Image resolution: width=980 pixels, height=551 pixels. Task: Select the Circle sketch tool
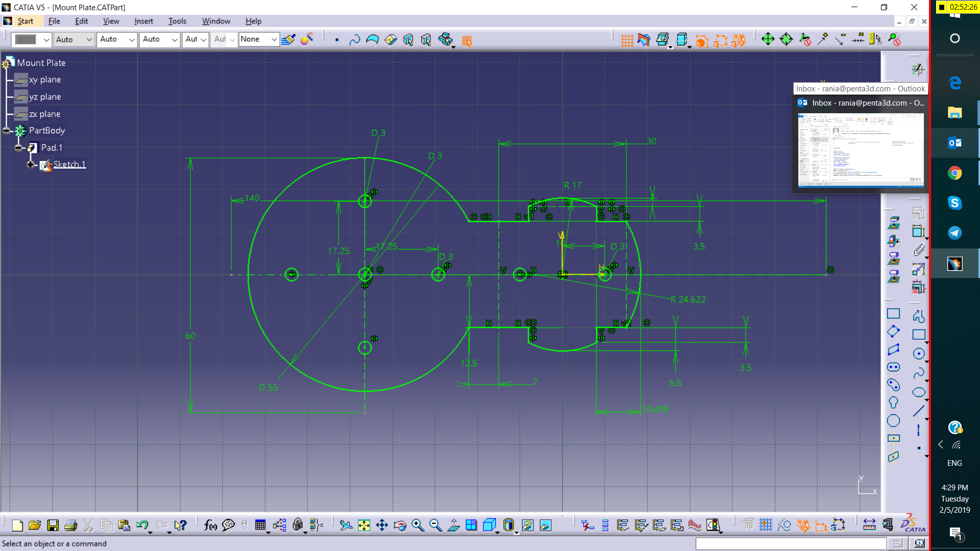tap(919, 354)
